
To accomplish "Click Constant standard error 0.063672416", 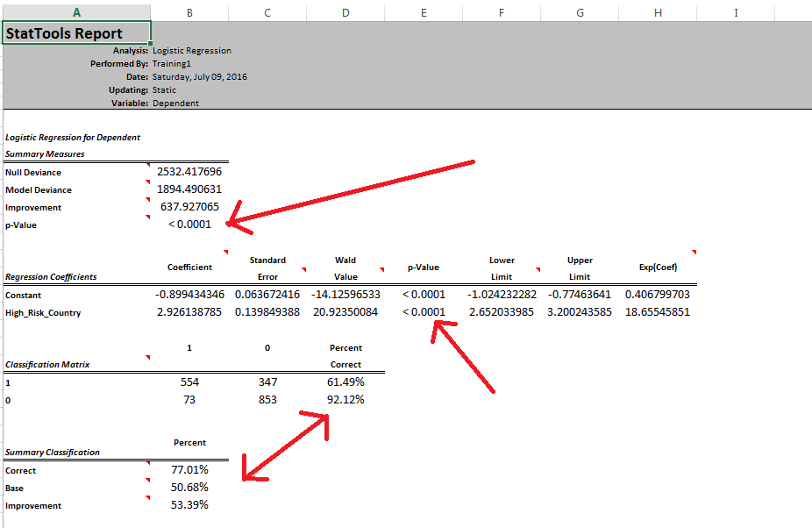I will click(x=267, y=295).
